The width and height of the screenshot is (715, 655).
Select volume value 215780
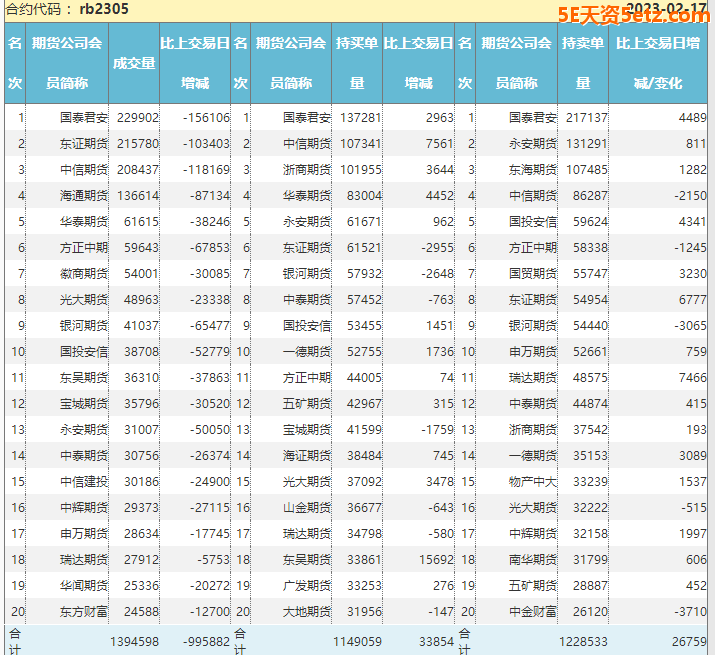(x=138, y=144)
